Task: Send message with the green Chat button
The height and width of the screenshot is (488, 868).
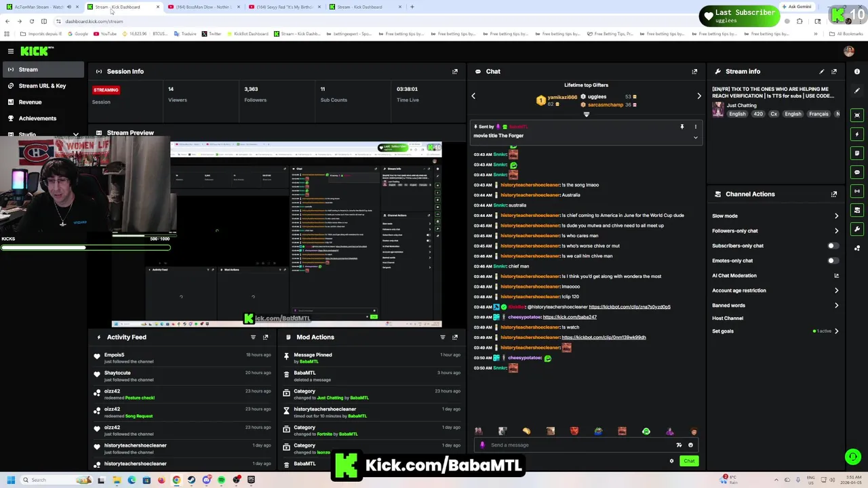Action: coord(689,461)
